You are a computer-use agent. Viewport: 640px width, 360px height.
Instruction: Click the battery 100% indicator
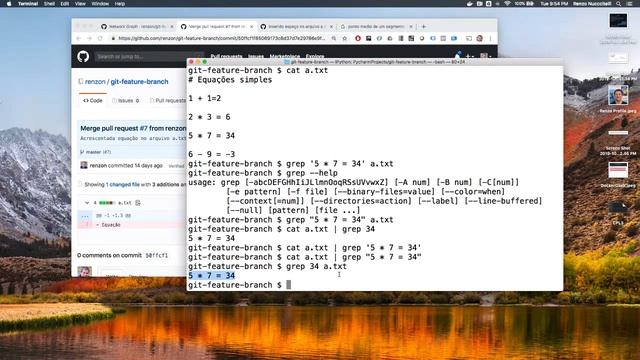click(x=524, y=4)
